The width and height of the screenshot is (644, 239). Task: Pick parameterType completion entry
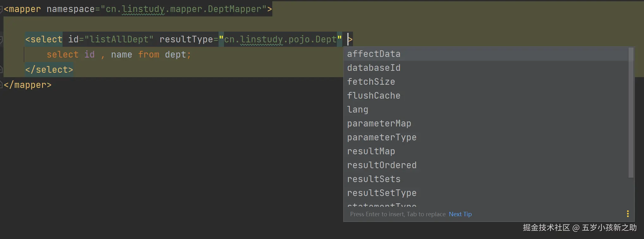click(x=381, y=138)
